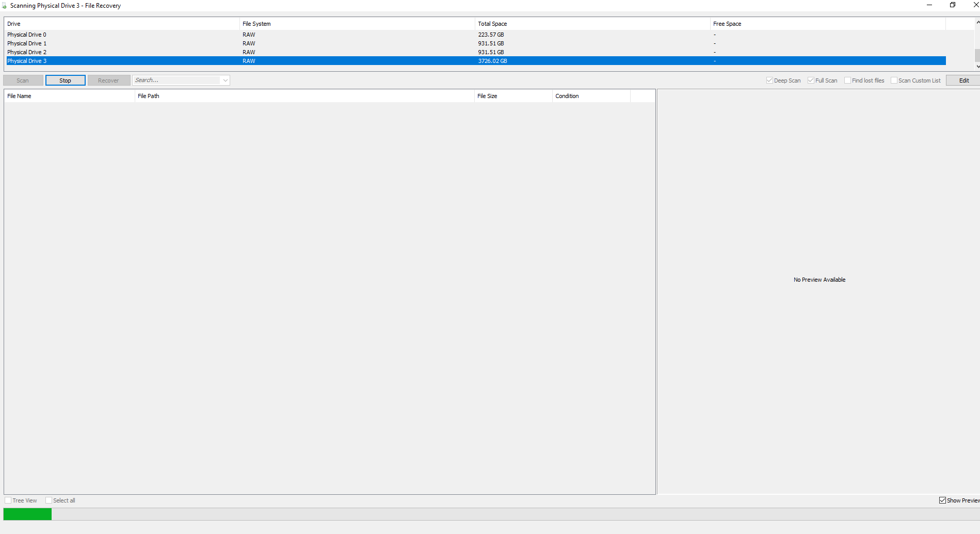980x534 pixels.
Task: Check the Select all box
Action: (x=49, y=500)
